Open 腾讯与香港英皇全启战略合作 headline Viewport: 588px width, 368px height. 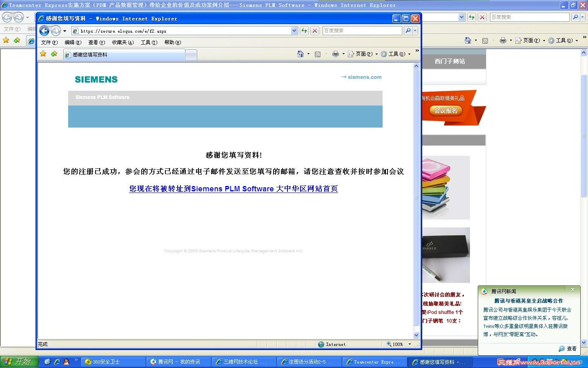point(528,301)
